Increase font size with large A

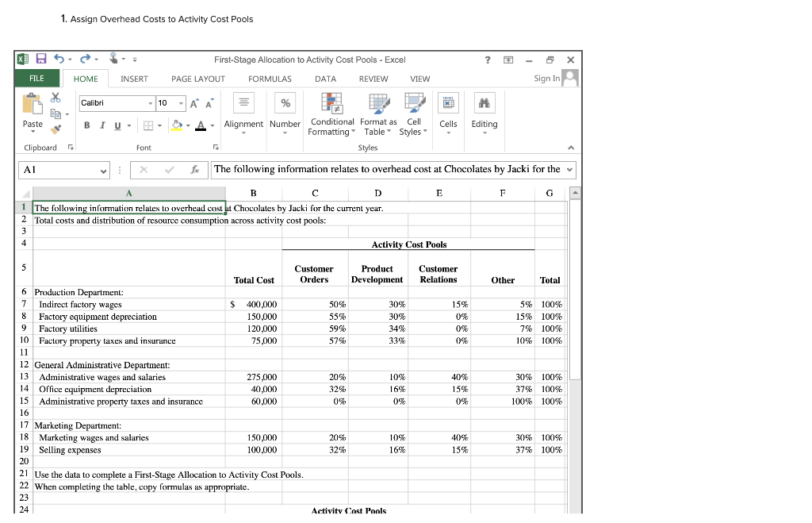(193, 104)
